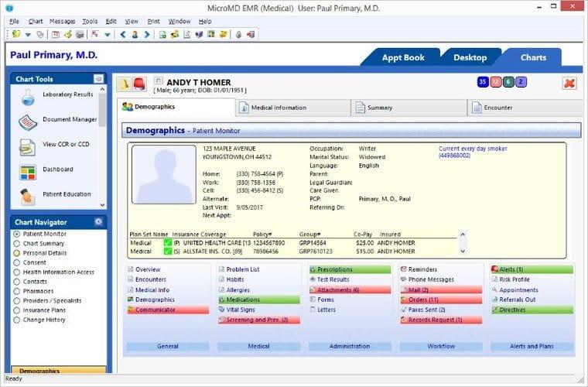This screenshot has height=387, width=588.
Task: Click the calendar icon in the toolbar
Action: coord(56,35)
